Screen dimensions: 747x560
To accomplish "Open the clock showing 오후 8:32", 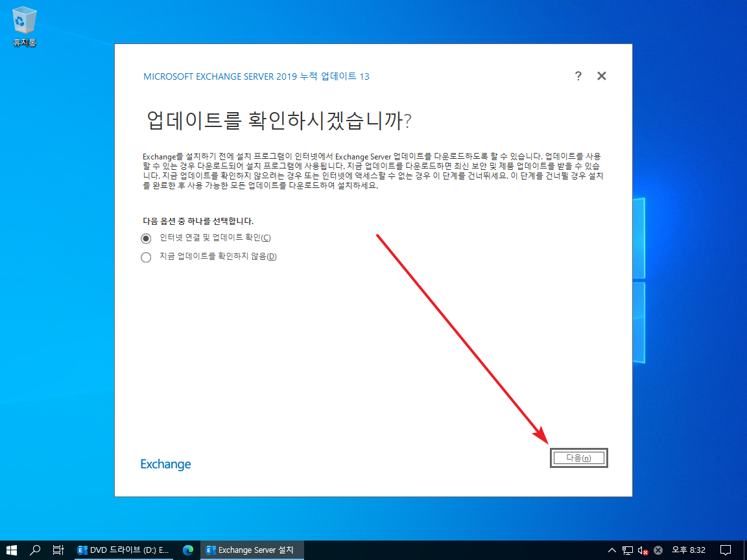I will click(689, 550).
